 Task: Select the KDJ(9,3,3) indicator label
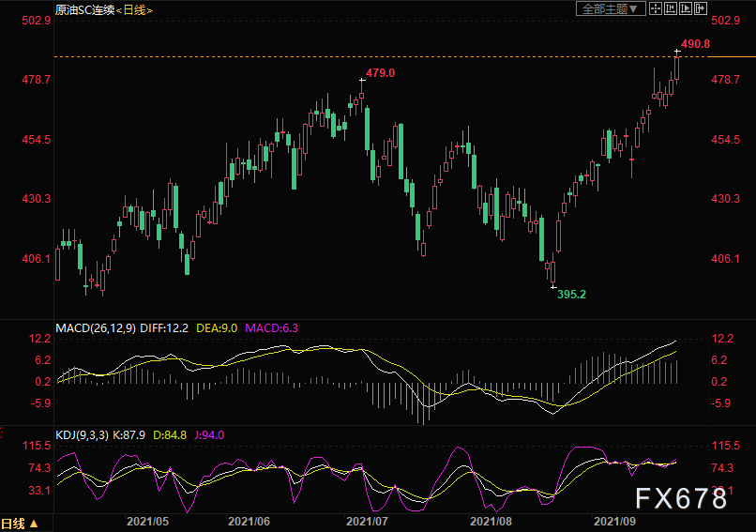pos(82,435)
